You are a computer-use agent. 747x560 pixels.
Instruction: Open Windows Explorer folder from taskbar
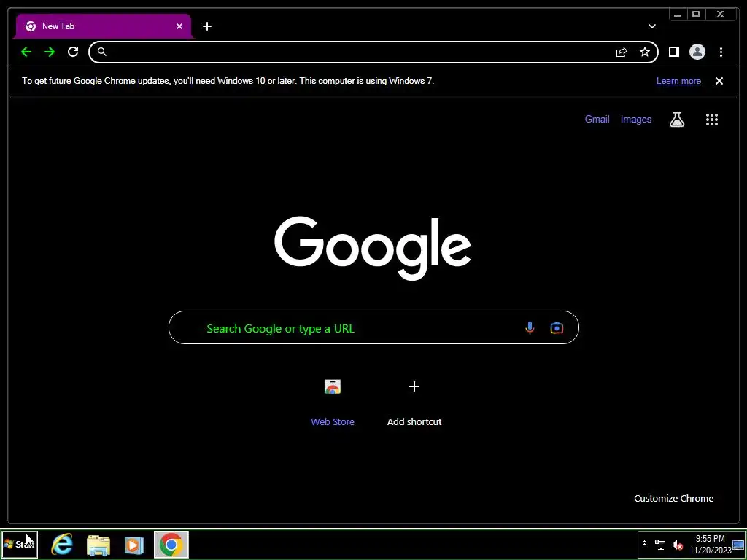tap(98, 545)
